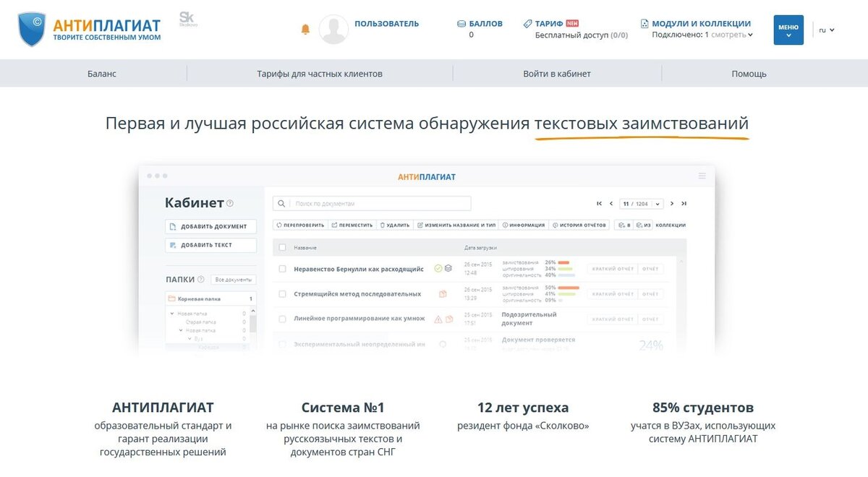Open the ru language selector

(827, 30)
